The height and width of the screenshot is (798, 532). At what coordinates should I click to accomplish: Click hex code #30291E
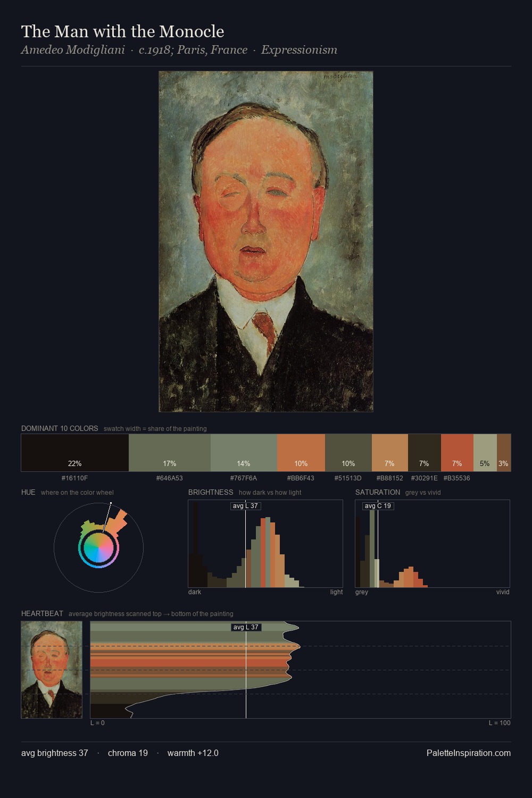[425, 478]
